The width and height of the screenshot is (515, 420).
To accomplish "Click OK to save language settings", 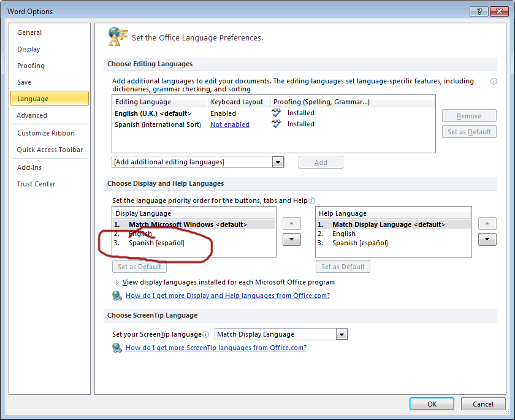I will pyautogui.click(x=432, y=403).
